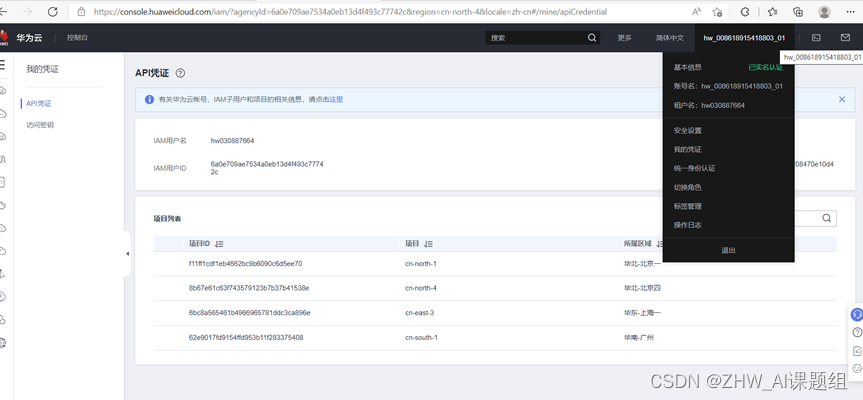Click the cn-east-3 project cell

pyautogui.click(x=419, y=313)
